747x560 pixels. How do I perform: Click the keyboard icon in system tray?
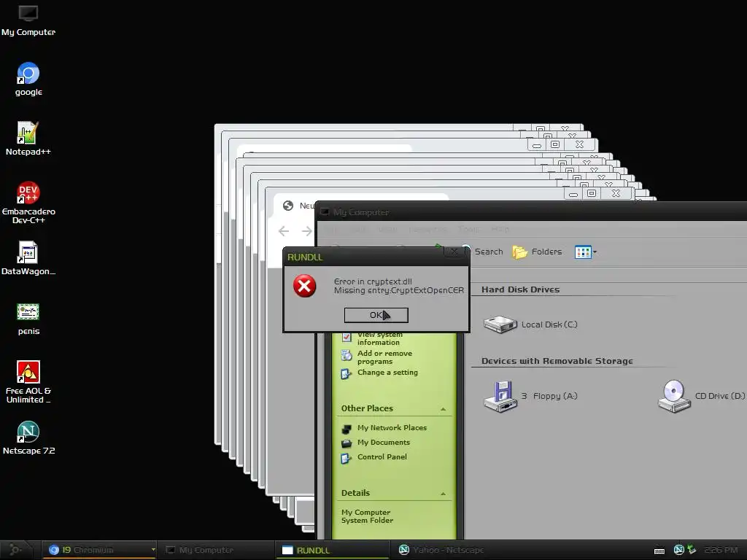pos(659,551)
